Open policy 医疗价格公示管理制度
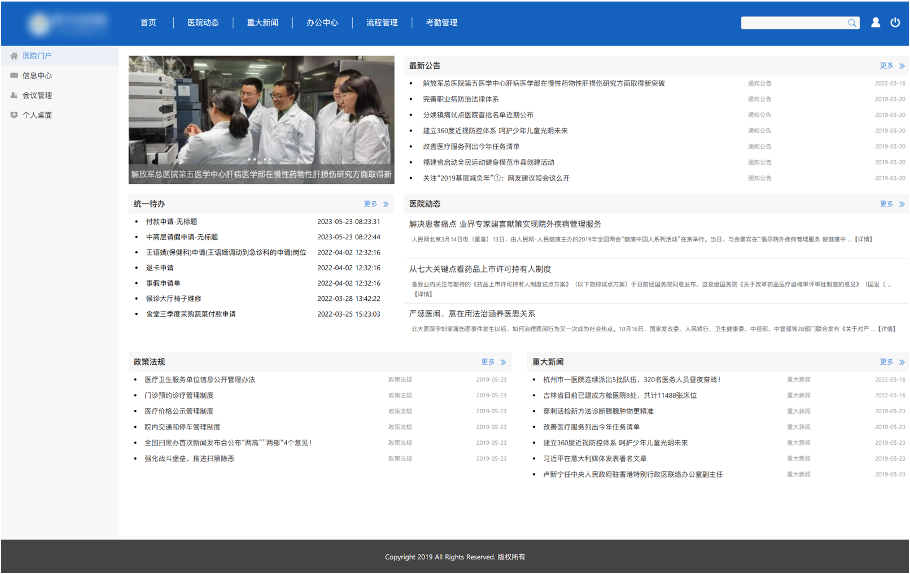The height and width of the screenshot is (574, 910). coord(179,411)
